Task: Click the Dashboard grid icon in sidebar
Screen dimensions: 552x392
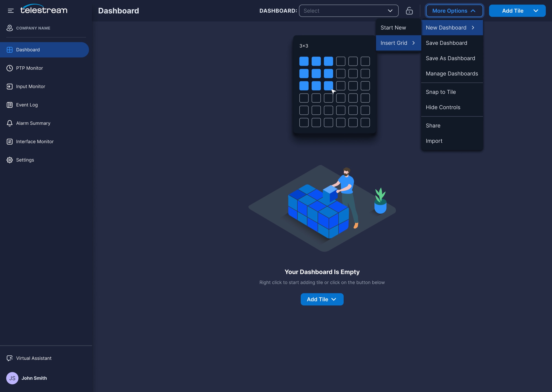Action: (x=9, y=50)
